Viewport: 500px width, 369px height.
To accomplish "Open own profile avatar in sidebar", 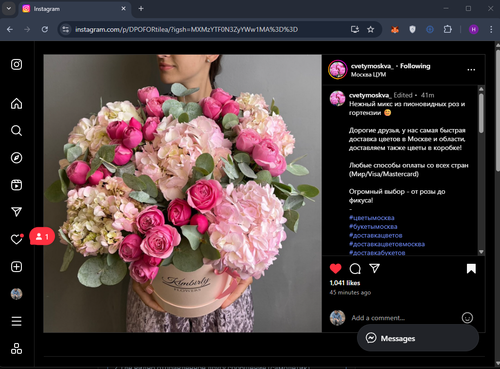I will tap(16, 294).
